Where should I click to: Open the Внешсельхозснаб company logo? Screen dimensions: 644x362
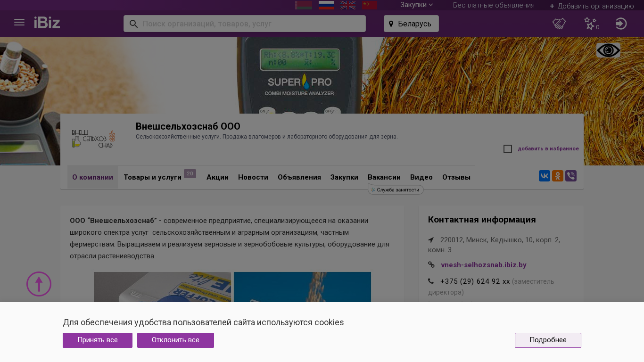[x=94, y=139]
